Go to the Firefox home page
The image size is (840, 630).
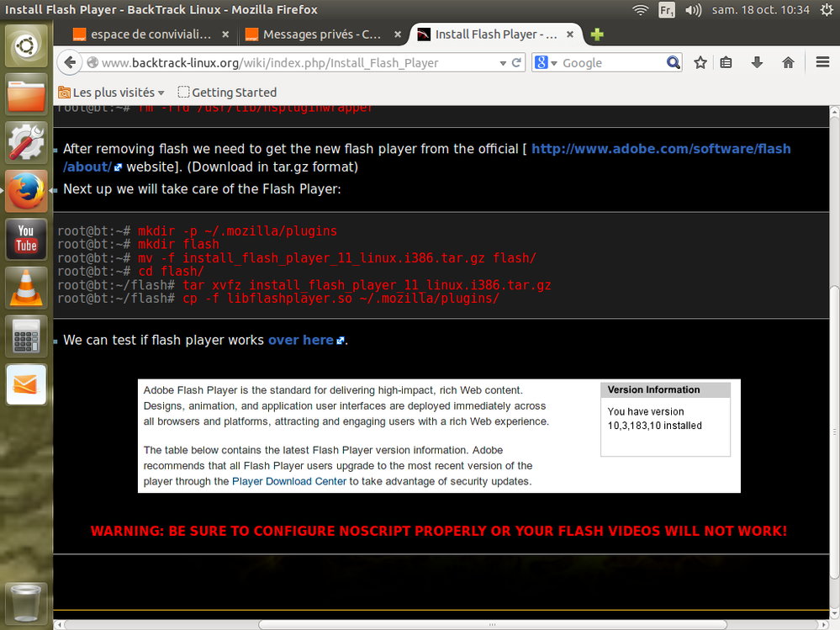tap(788, 63)
